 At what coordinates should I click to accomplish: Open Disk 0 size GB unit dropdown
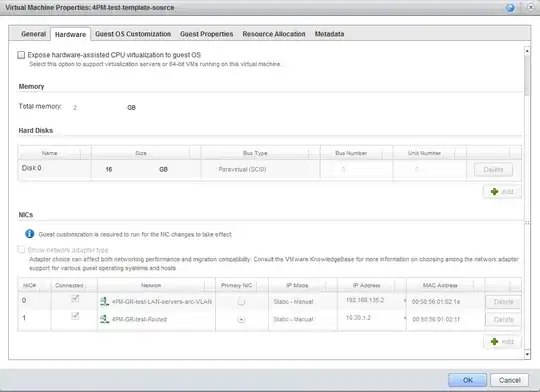(x=163, y=169)
